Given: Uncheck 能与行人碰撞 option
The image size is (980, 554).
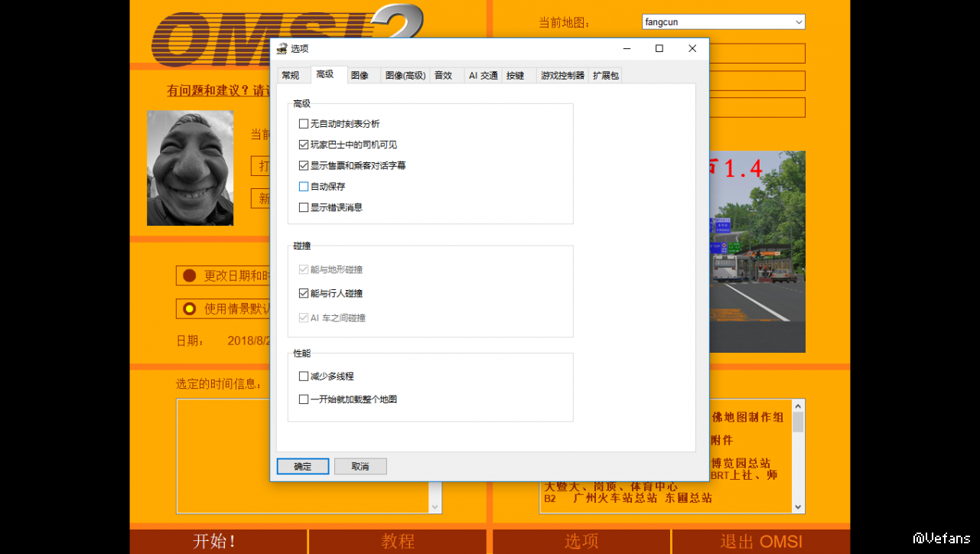Looking at the screenshot, I should coord(304,293).
